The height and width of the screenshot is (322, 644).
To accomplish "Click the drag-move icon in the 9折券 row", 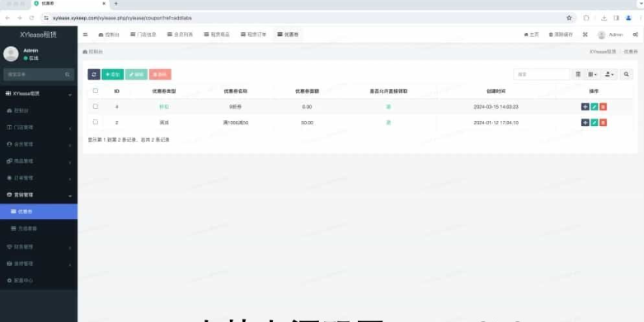I will click(585, 107).
